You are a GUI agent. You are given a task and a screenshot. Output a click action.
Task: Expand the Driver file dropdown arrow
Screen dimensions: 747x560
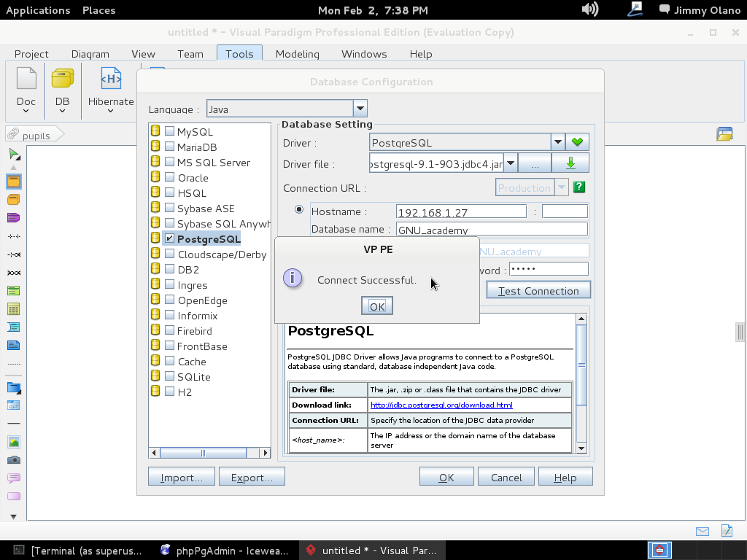[x=511, y=164]
